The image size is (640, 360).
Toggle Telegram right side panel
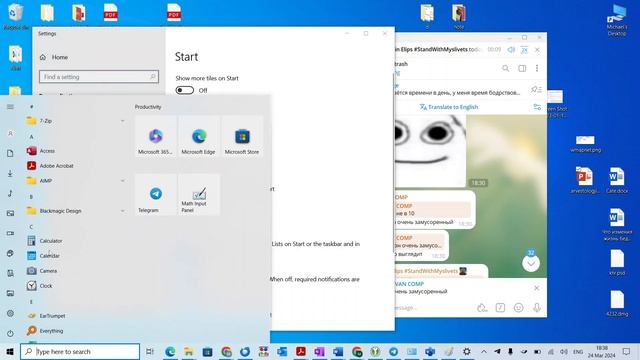click(x=522, y=68)
